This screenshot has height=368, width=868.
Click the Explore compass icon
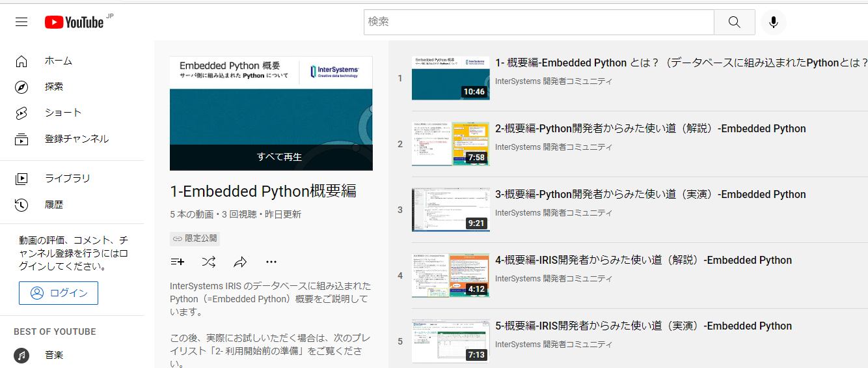click(x=21, y=87)
